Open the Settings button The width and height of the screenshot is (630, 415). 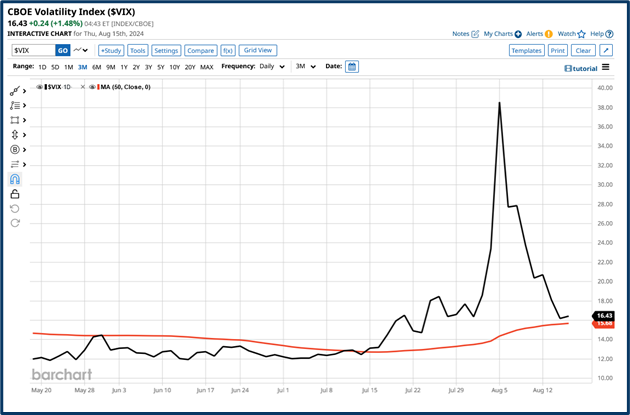coord(166,51)
